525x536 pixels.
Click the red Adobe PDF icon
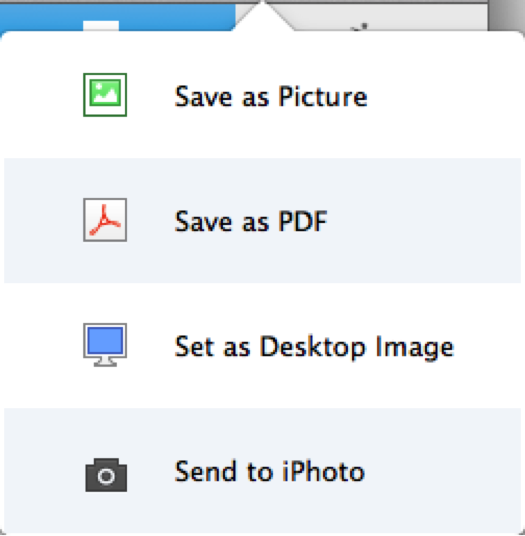tap(105, 220)
